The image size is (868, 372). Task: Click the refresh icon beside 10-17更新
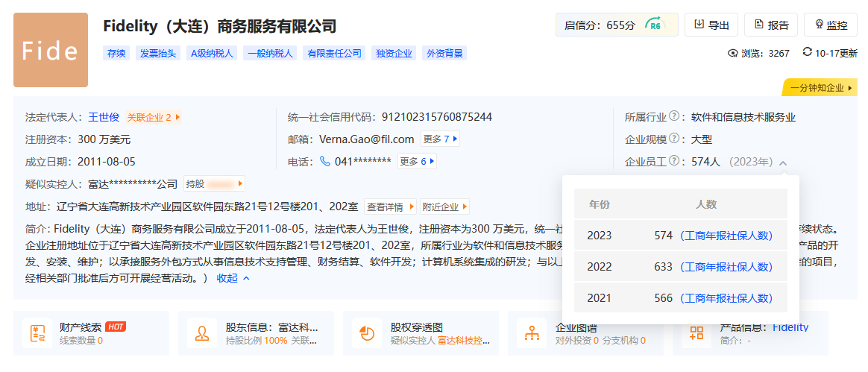point(807,53)
